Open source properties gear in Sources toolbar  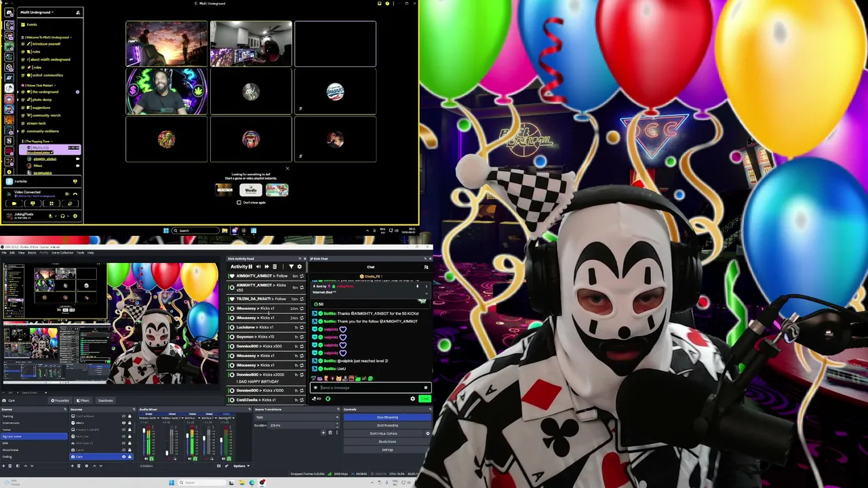87,466
